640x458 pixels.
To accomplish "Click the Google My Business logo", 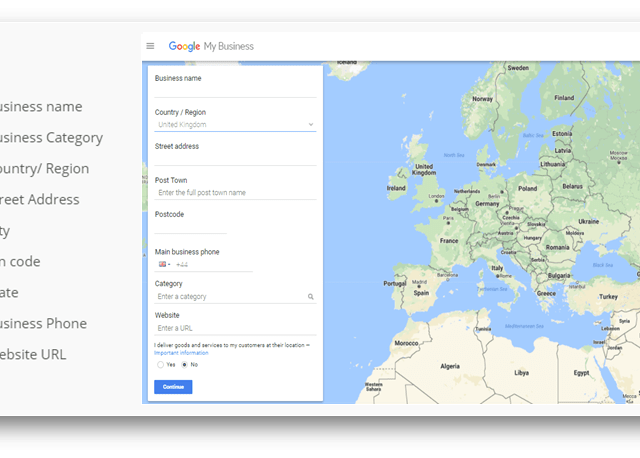I will [211, 46].
